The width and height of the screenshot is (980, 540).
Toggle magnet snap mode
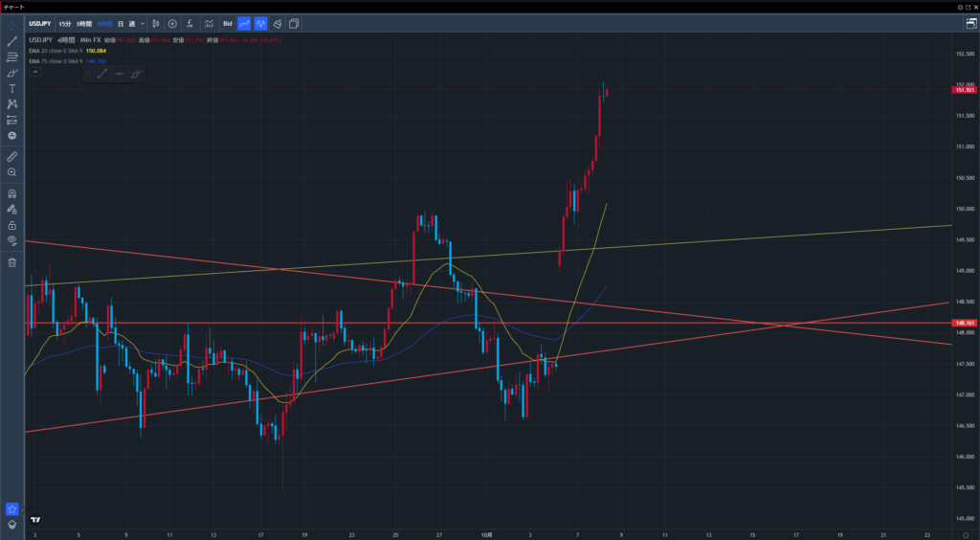[12, 193]
